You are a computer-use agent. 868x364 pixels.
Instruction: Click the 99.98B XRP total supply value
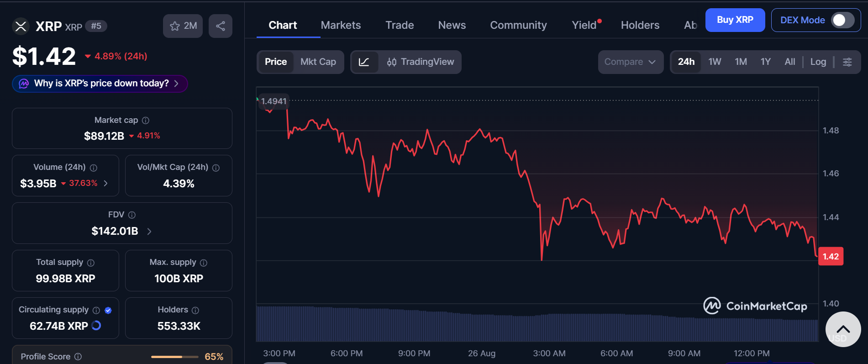point(66,279)
